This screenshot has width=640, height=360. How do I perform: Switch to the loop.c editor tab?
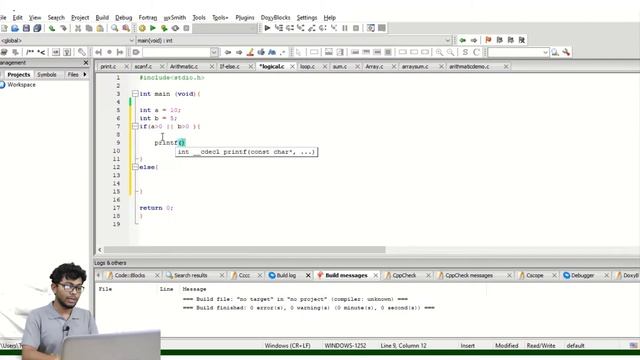(x=307, y=66)
